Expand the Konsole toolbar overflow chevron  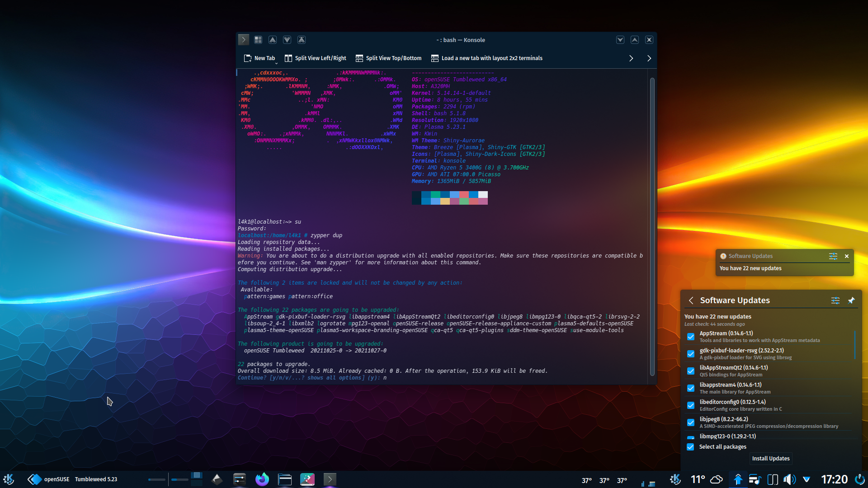coord(631,58)
